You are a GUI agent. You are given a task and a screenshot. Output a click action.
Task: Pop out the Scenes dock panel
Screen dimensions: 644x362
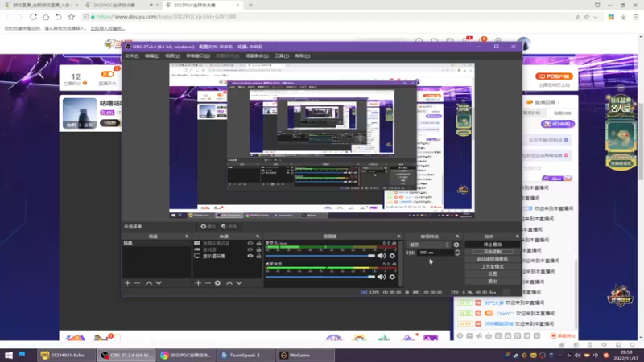pos(187,237)
